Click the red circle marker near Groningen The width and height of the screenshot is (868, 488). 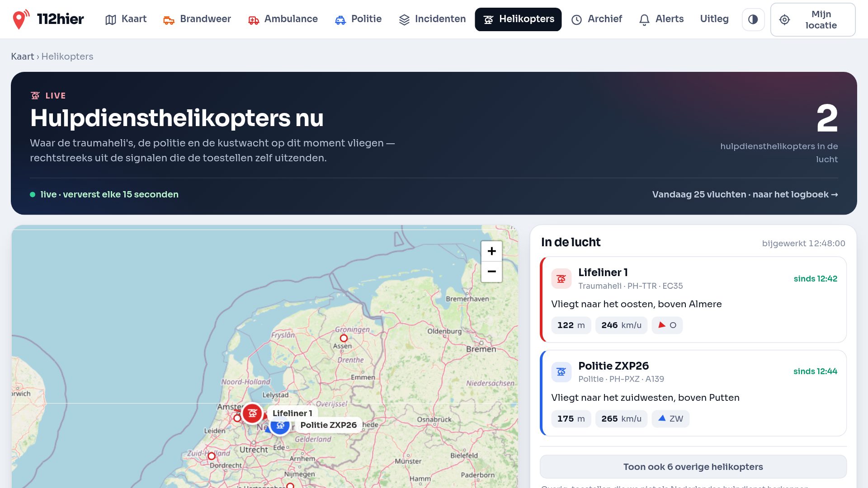tap(344, 338)
